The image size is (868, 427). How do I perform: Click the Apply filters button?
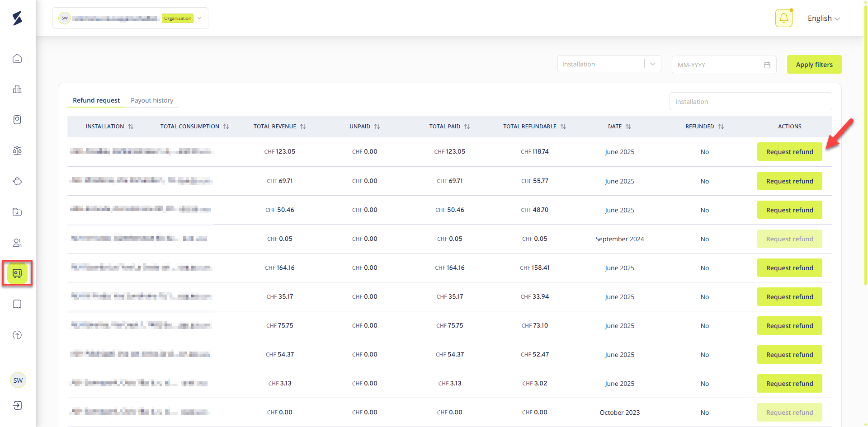click(814, 65)
